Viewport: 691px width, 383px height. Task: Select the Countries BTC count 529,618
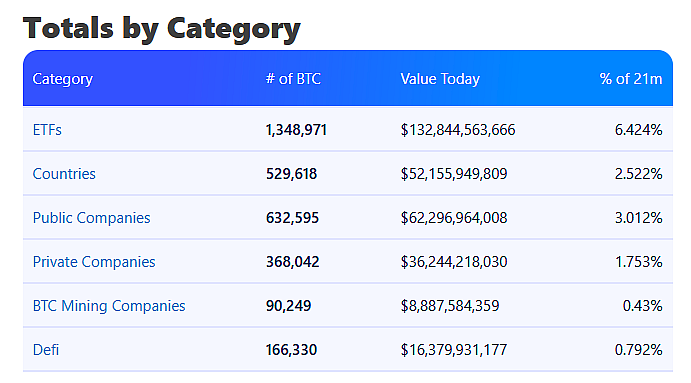click(x=291, y=174)
